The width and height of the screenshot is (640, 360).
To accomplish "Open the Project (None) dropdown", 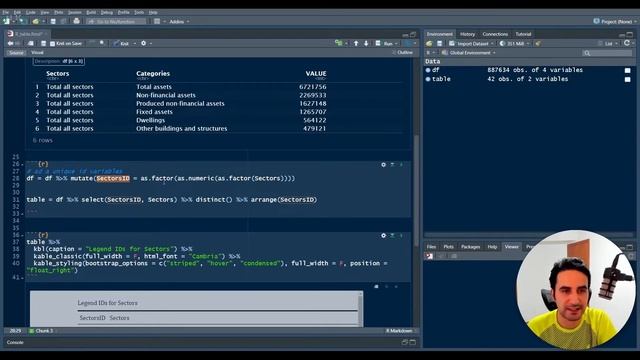I will (615, 21).
